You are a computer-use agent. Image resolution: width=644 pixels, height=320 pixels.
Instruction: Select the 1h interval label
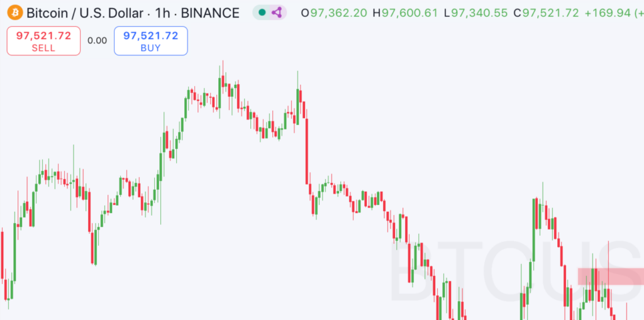(x=163, y=13)
